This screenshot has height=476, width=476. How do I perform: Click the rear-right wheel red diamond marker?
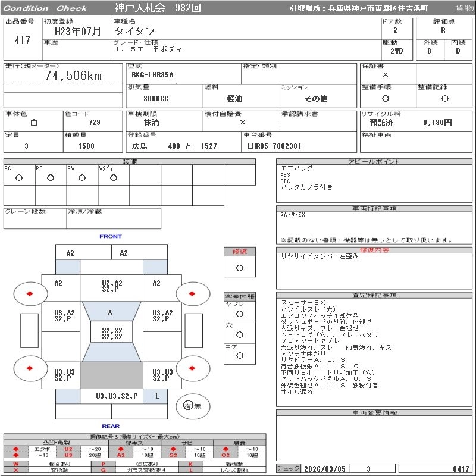(x=193, y=368)
